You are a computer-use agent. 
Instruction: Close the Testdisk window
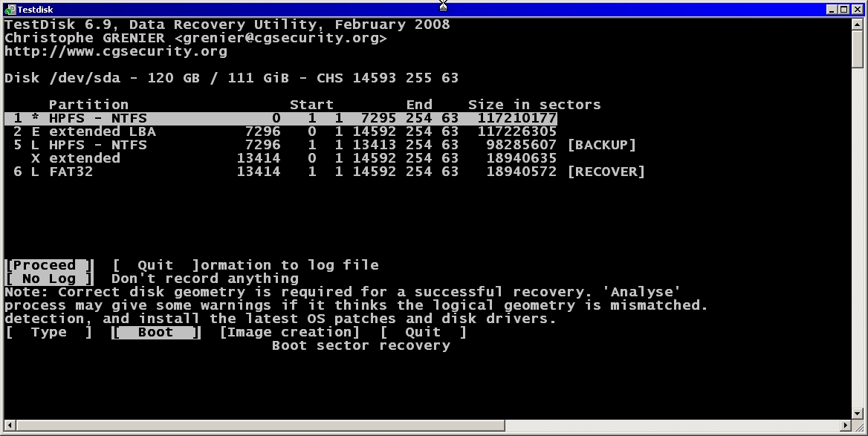pos(856,10)
